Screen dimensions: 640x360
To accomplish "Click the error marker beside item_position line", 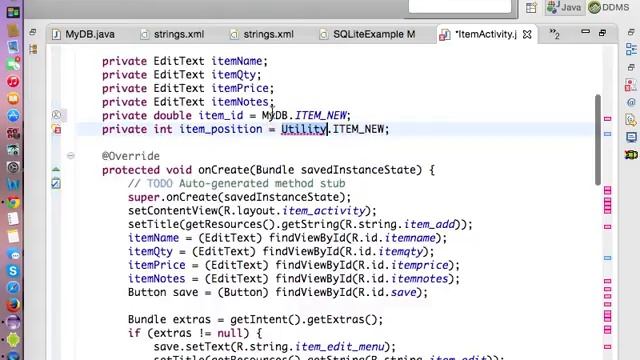I will pyautogui.click(x=56, y=129).
